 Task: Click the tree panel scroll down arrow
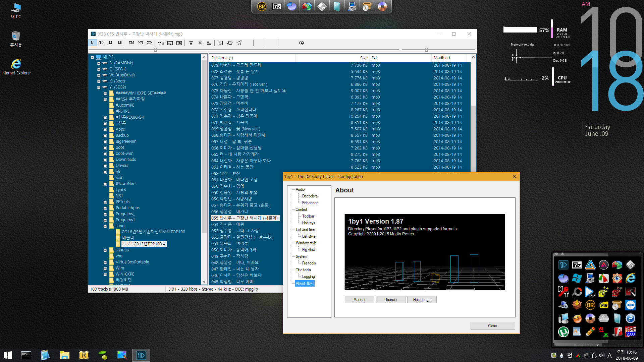pos(204,282)
